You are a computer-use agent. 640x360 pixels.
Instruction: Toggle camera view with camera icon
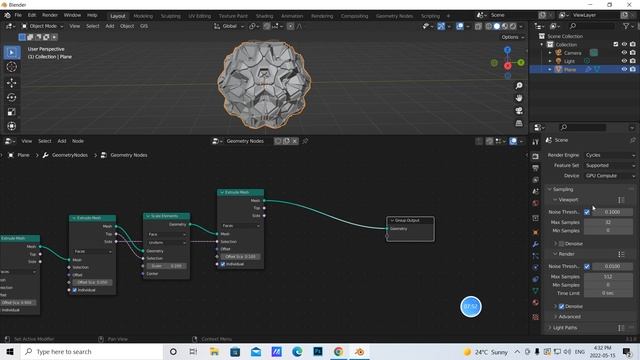(x=519, y=111)
